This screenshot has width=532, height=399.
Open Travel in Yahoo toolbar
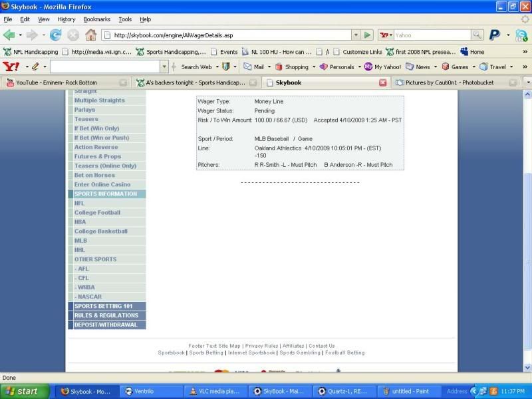493,67
